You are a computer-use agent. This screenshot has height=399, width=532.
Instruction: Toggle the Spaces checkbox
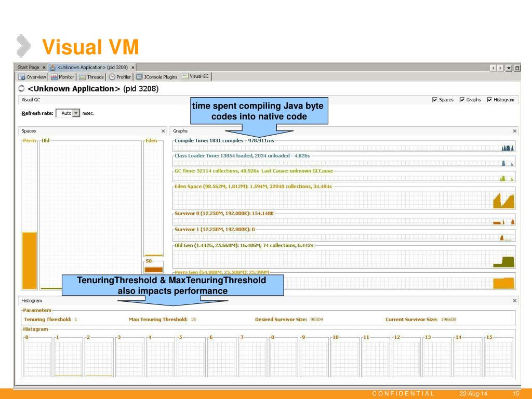(x=435, y=100)
